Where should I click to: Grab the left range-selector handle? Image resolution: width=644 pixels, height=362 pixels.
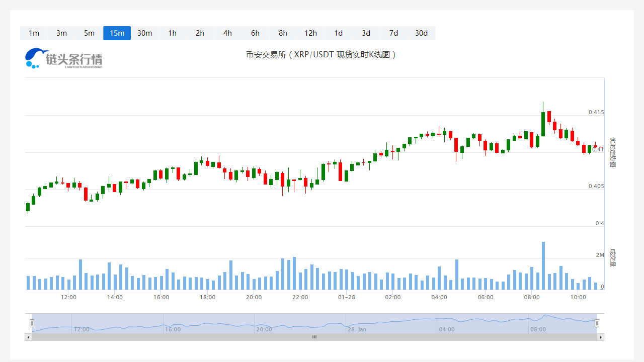pyautogui.click(x=32, y=323)
